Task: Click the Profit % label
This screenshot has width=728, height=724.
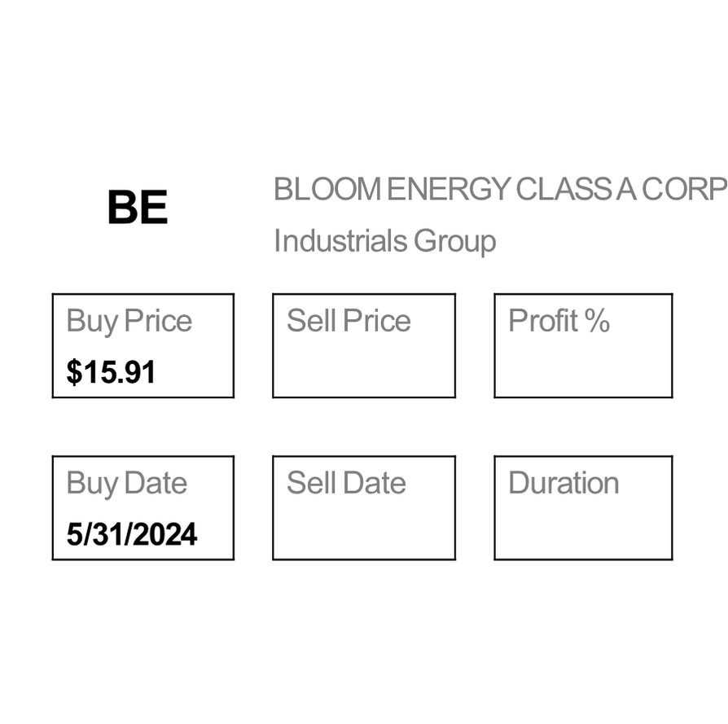Action: click(x=559, y=321)
